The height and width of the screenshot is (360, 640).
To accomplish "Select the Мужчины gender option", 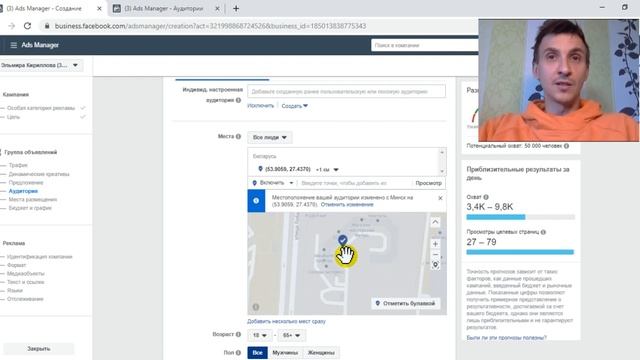I will point(285,353).
